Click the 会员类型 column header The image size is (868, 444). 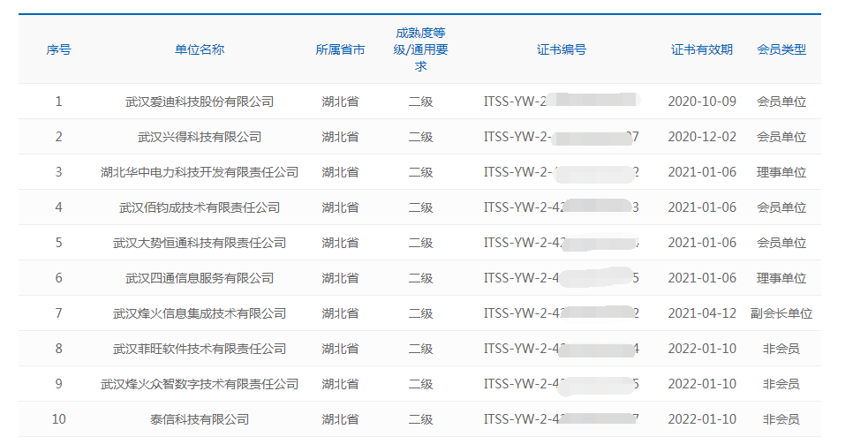coord(781,49)
